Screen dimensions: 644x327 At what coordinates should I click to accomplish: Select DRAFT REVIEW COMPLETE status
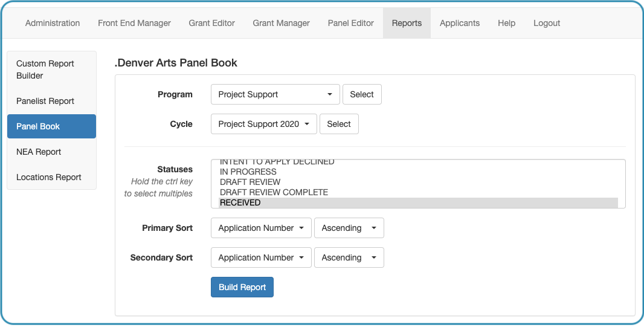[418, 192]
